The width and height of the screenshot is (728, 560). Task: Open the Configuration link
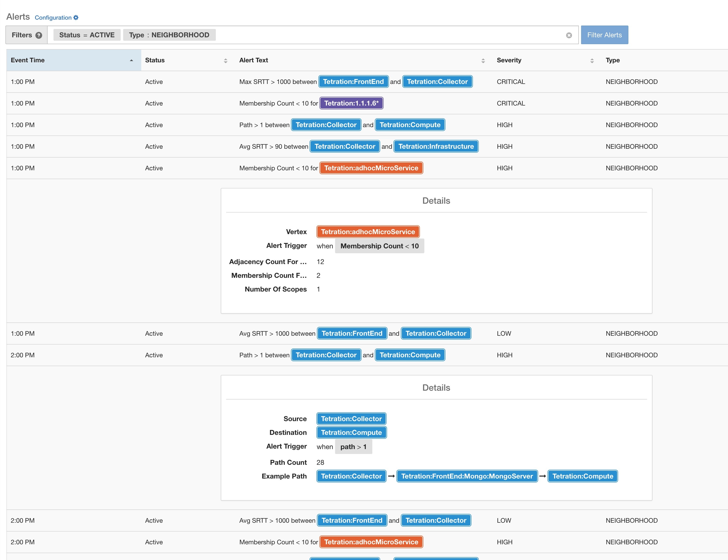pos(53,18)
